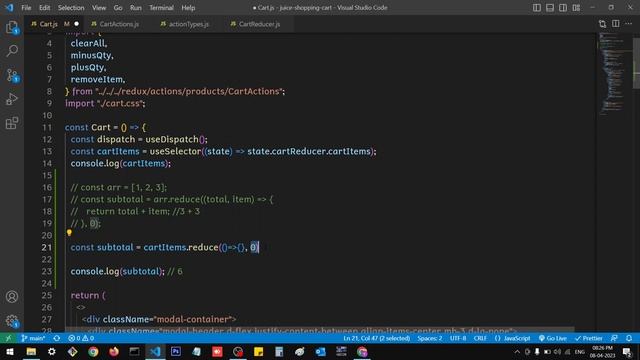Change file encoding UTF-8
The height and width of the screenshot is (360, 640).
pos(458,338)
